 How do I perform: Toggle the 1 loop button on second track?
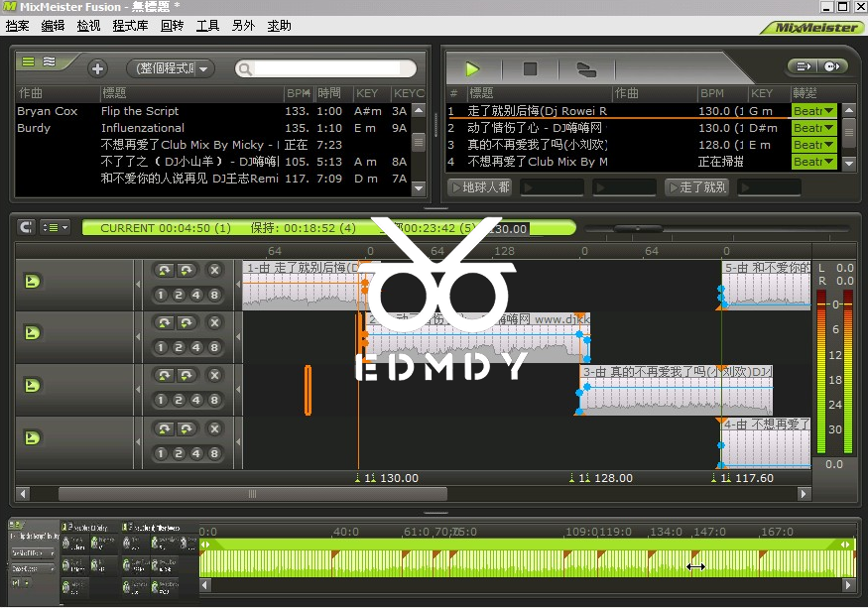(x=161, y=348)
